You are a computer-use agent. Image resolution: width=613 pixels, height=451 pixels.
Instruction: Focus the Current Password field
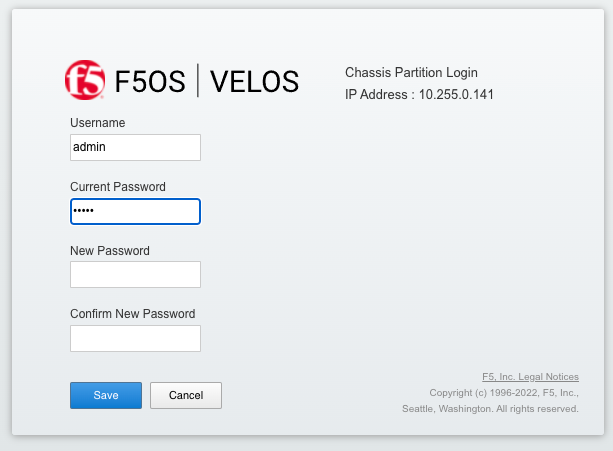(x=135, y=211)
